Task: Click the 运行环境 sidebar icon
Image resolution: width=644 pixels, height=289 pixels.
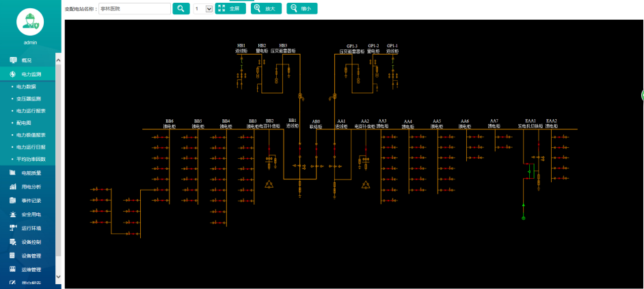Action: coord(13,228)
